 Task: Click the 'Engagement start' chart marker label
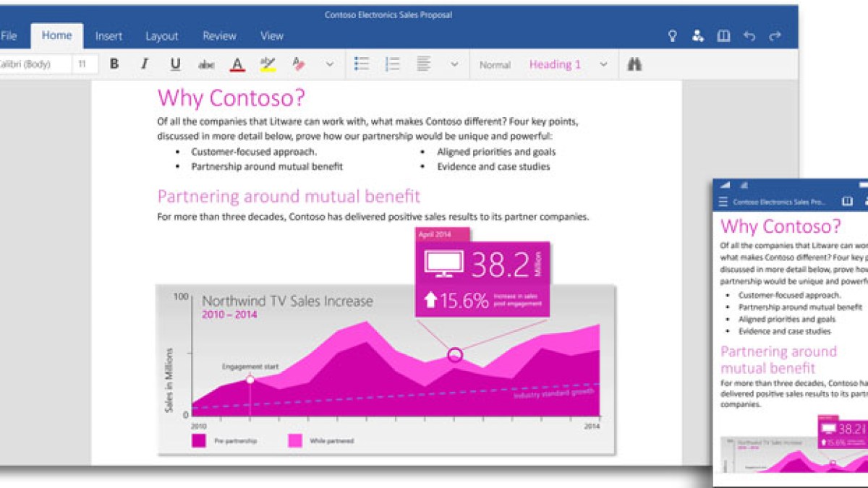coord(250,367)
